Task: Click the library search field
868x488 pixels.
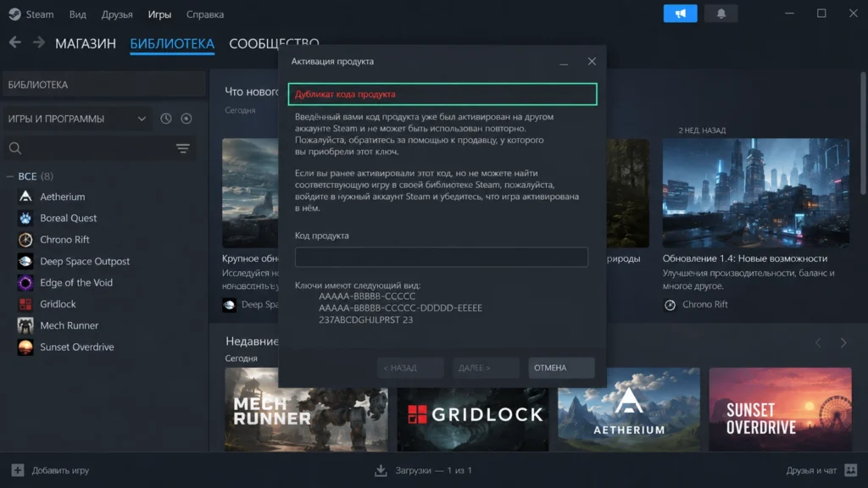Action: (100, 147)
